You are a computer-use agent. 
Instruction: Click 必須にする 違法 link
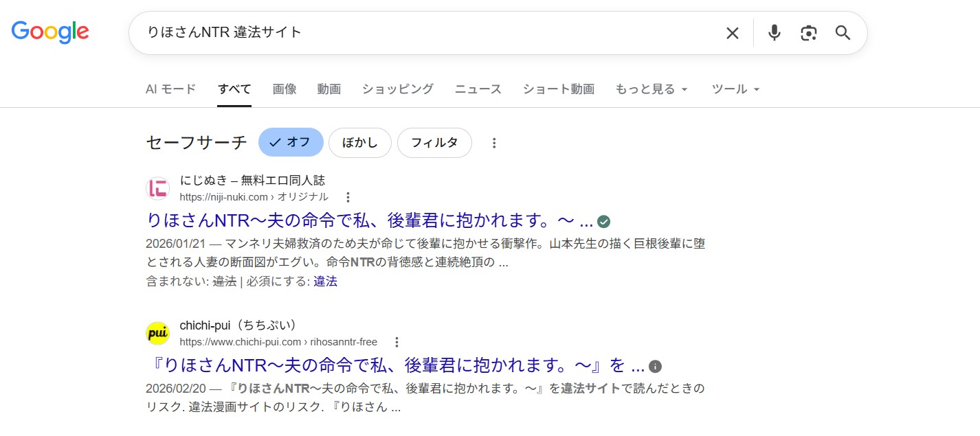[326, 282]
